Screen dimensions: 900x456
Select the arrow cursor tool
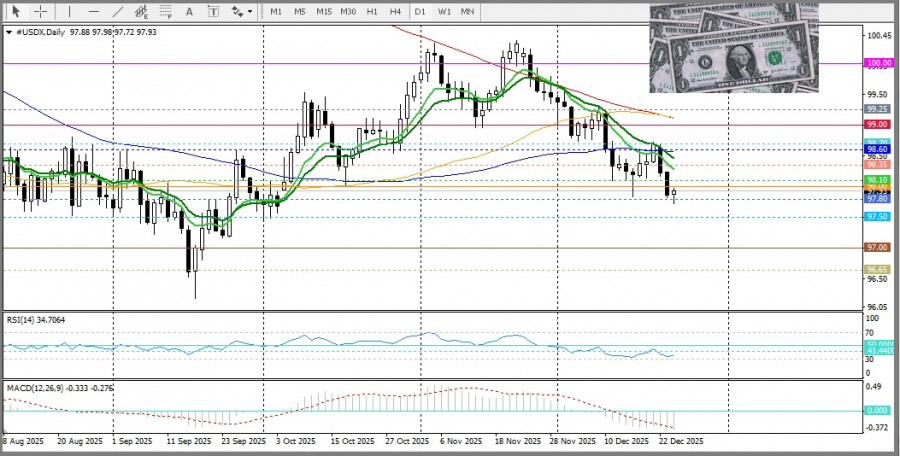pos(16,11)
